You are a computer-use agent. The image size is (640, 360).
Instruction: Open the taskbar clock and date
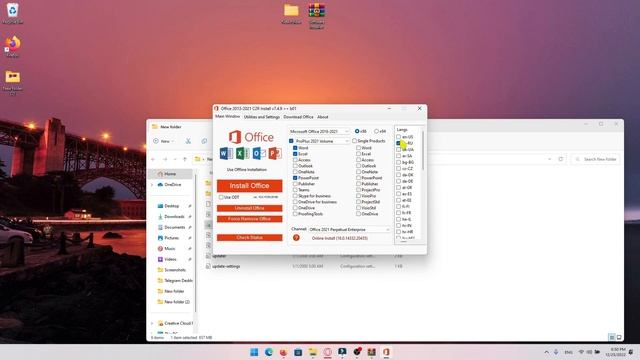pos(616,352)
